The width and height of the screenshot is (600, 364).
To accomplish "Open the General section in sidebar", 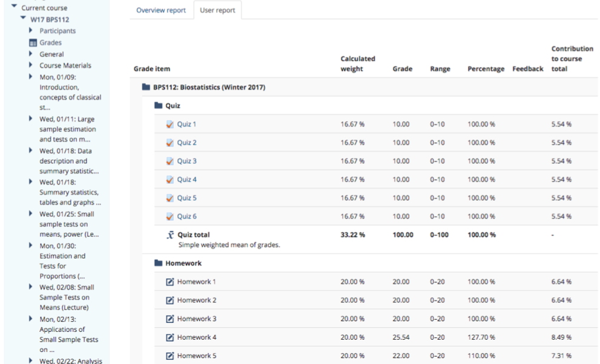I will point(51,54).
